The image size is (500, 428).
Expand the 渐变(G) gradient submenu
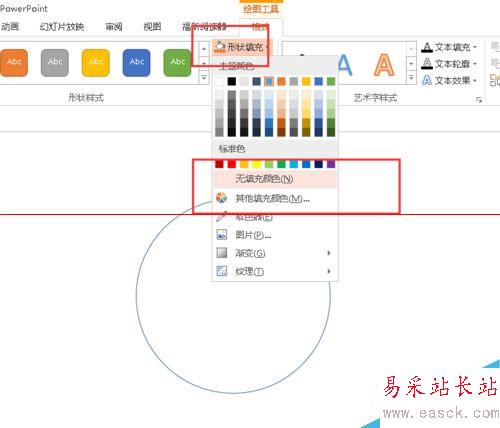click(x=275, y=253)
